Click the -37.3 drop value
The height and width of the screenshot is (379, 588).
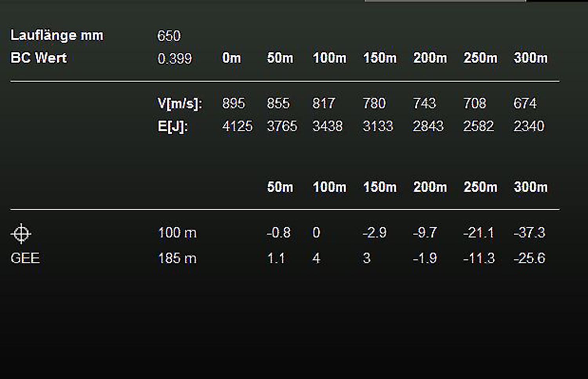(x=529, y=233)
